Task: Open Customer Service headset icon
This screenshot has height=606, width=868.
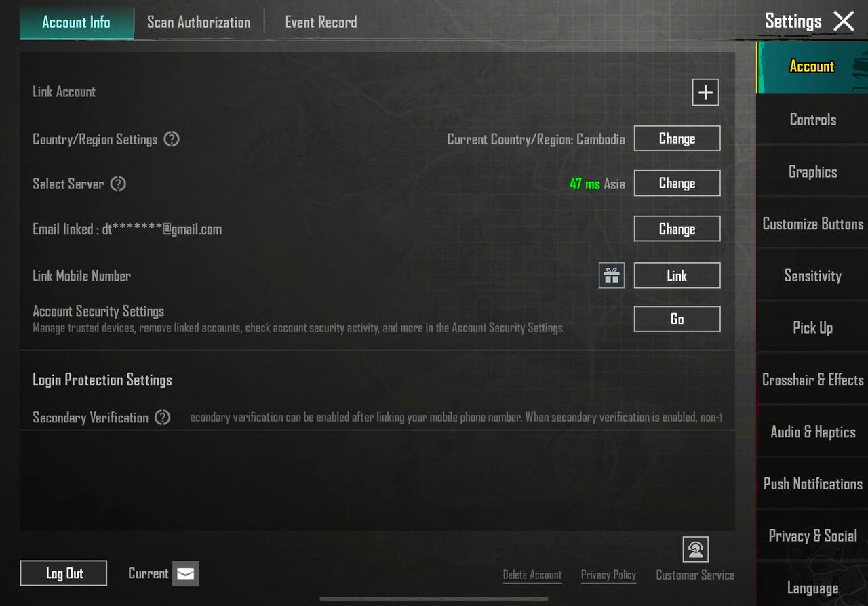Action: [x=695, y=550]
